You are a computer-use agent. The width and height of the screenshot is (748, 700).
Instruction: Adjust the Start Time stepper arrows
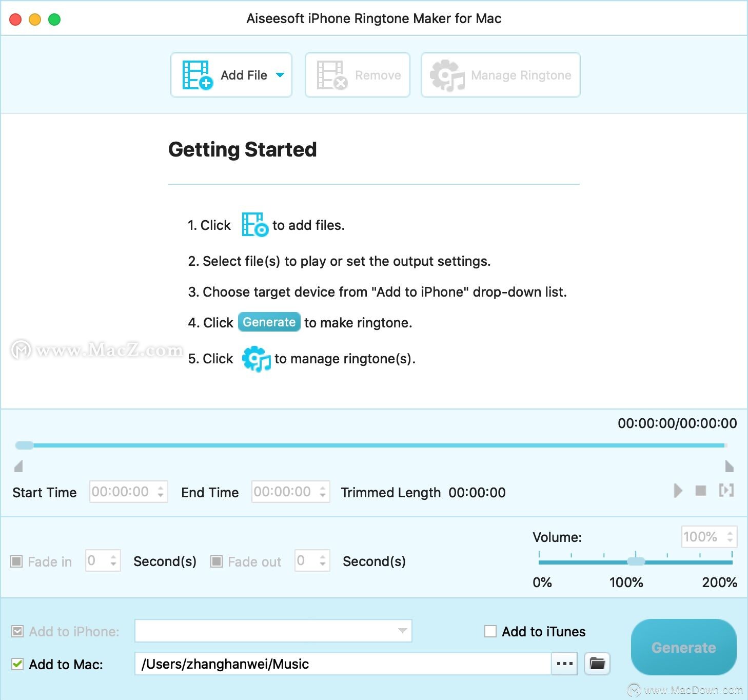(161, 492)
